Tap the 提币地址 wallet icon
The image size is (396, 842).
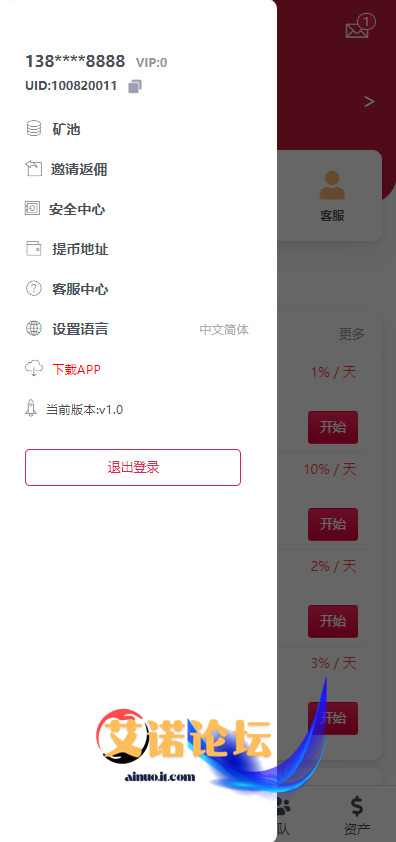33,249
